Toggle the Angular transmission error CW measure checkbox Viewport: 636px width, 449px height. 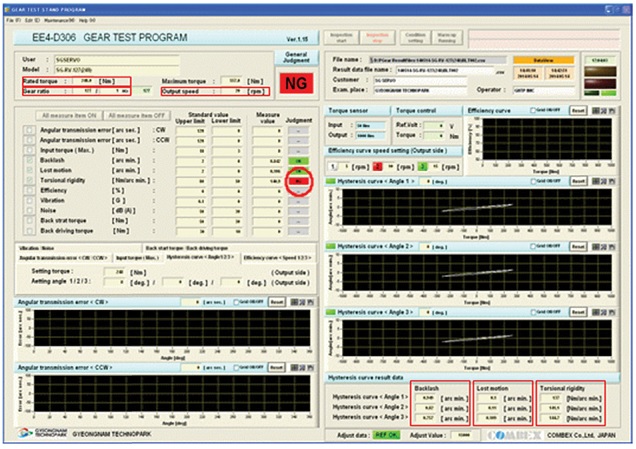[30, 129]
